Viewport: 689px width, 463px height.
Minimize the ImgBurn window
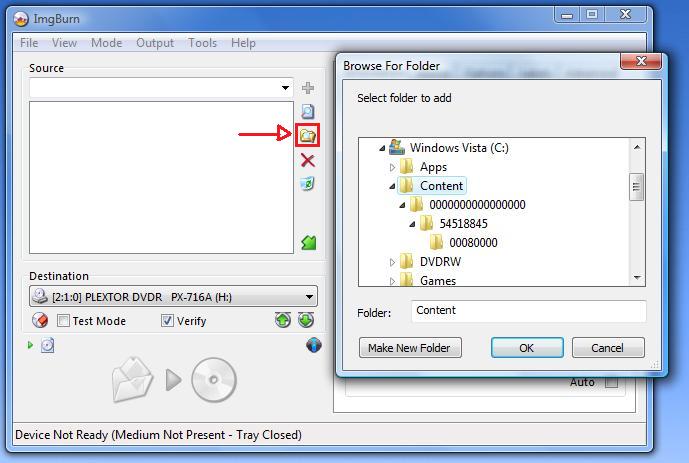pyautogui.click(x=567, y=15)
